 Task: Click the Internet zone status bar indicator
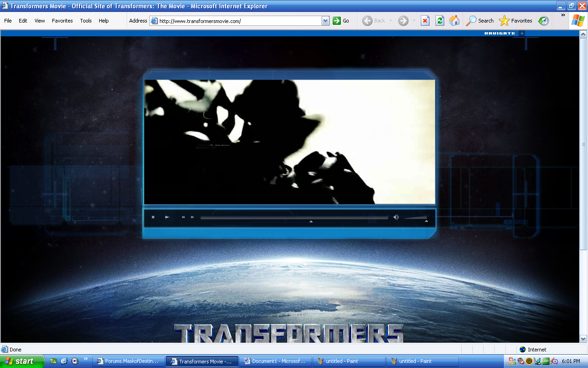pyautogui.click(x=532, y=350)
